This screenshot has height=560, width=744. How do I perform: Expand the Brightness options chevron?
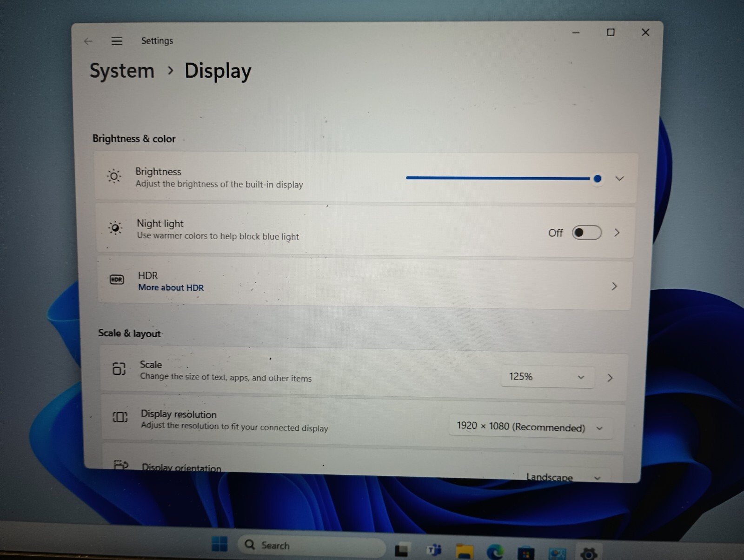tap(619, 178)
